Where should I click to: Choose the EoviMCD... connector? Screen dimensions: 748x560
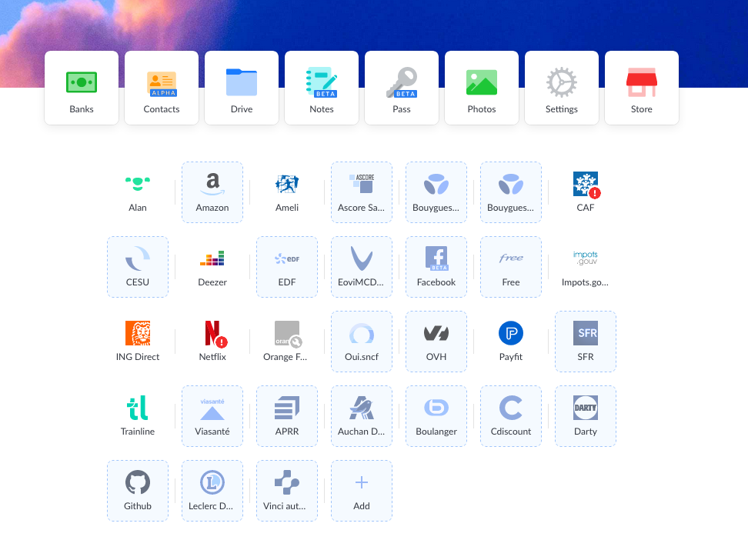(x=362, y=267)
